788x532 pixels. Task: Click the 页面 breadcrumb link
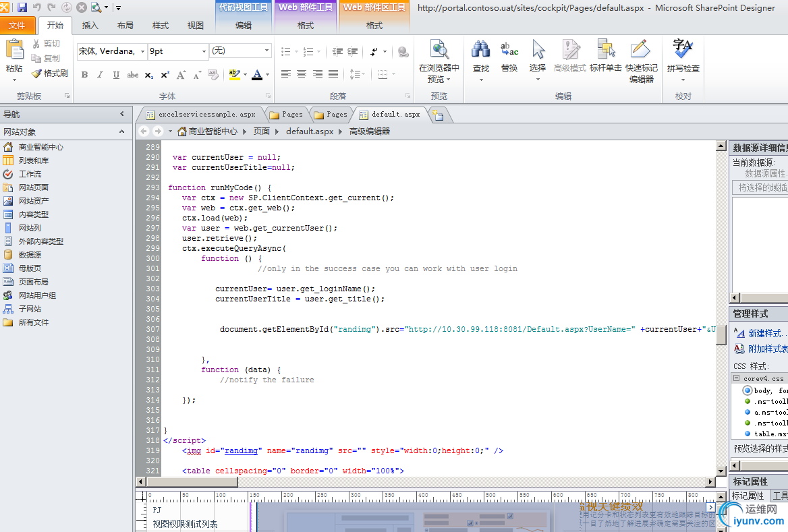pyautogui.click(x=262, y=131)
